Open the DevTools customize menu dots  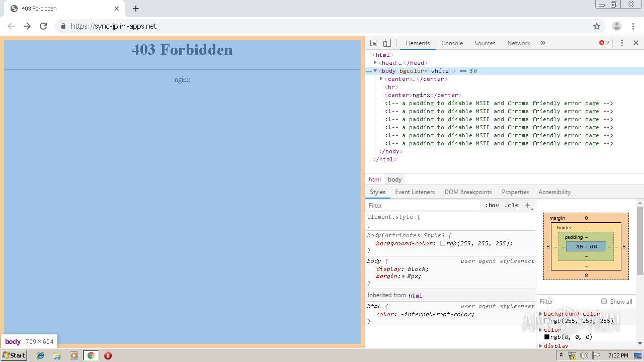coord(622,43)
